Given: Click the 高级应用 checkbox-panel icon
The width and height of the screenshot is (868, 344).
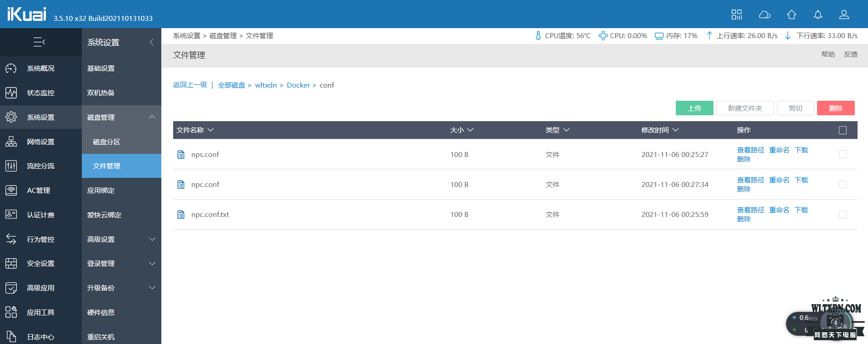Looking at the screenshot, I should (11, 288).
